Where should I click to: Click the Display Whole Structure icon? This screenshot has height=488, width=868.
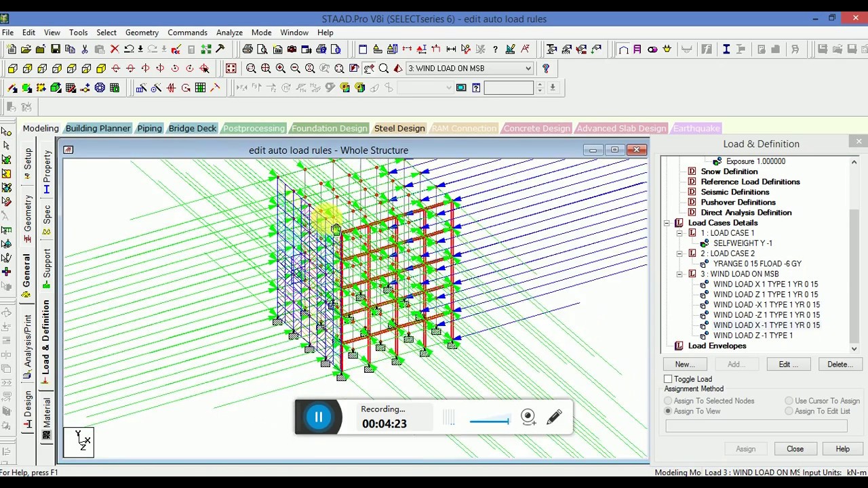coord(231,68)
